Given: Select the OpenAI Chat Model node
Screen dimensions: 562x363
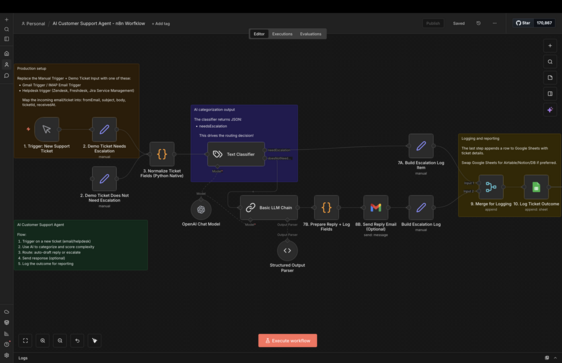Looking at the screenshot, I should point(201,209).
